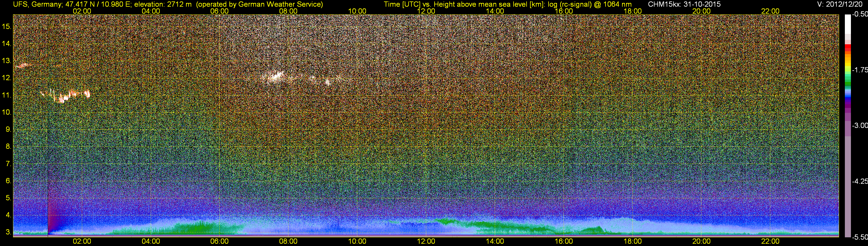Click the "13." height axis label
Image resolution: width=868 pixels, height=246 pixels.
(7, 61)
